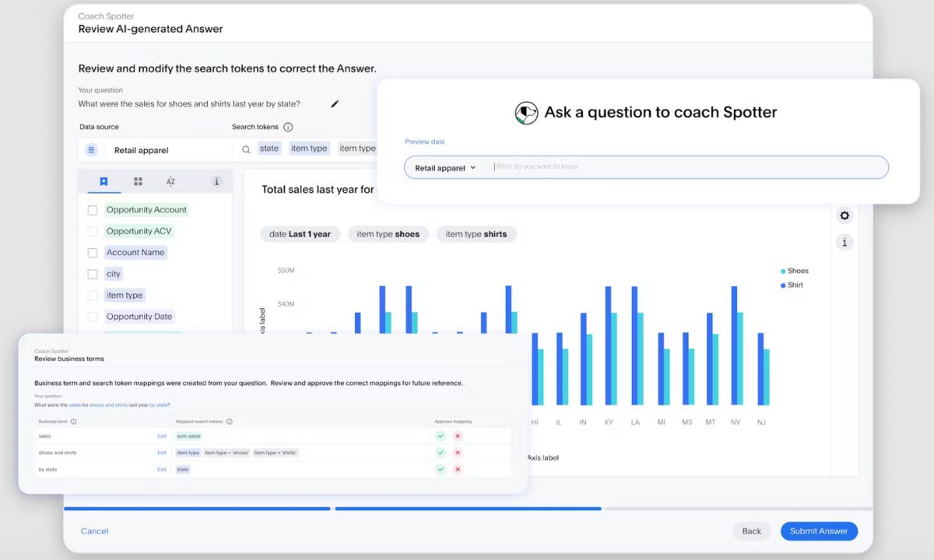934x560 pixels.
Task: Check the Opportunity Account checkbox
Action: (93, 210)
